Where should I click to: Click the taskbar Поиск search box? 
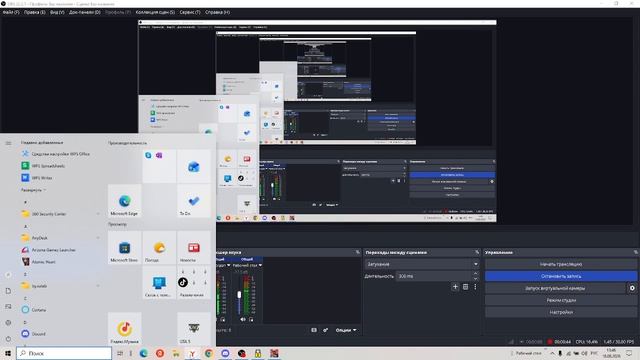point(64,353)
